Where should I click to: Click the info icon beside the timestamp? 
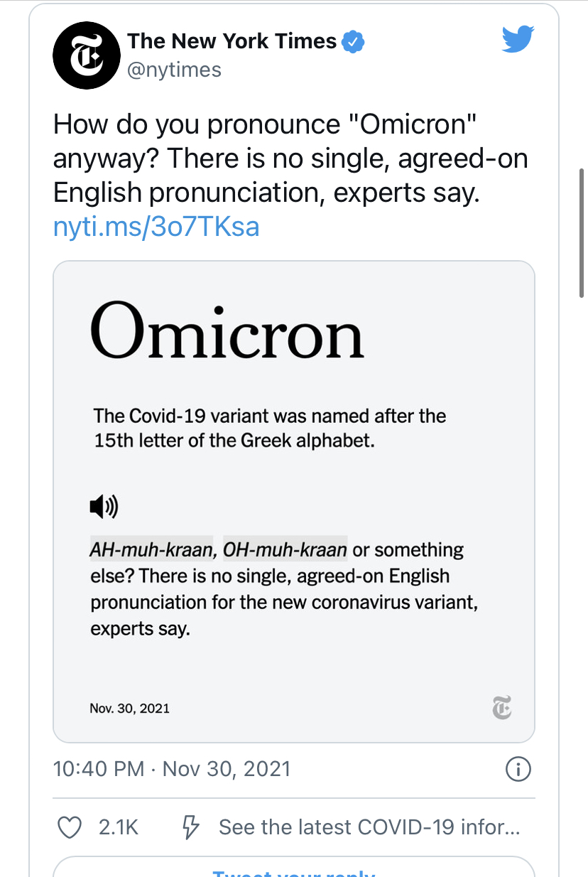click(518, 769)
